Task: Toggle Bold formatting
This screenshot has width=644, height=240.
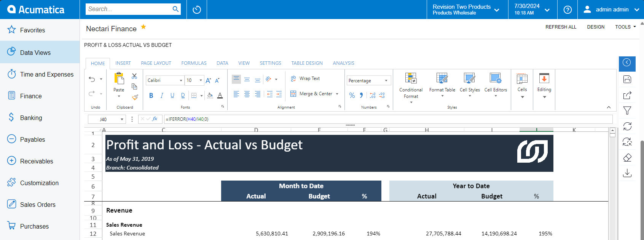Action: [x=151, y=96]
